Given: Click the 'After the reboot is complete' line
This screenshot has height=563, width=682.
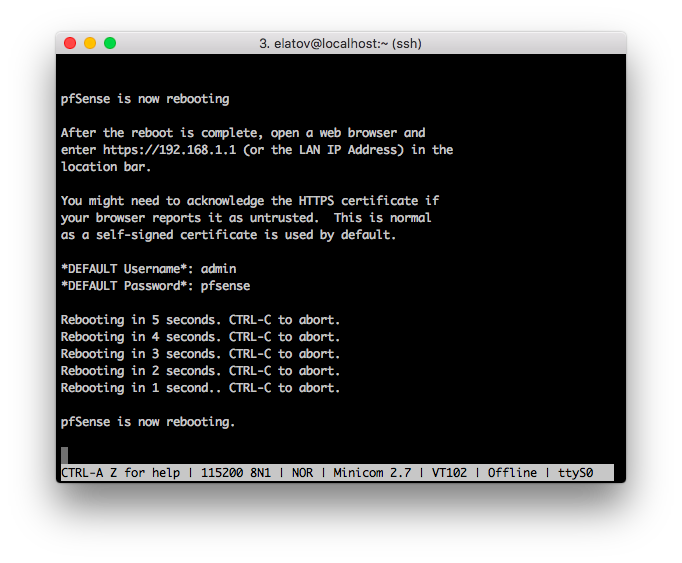Looking at the screenshot, I should point(243,133).
